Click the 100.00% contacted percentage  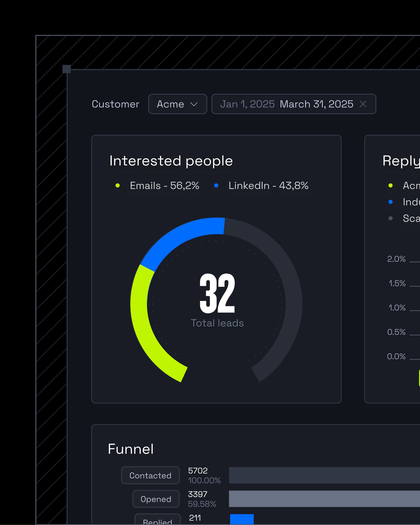coord(204,481)
